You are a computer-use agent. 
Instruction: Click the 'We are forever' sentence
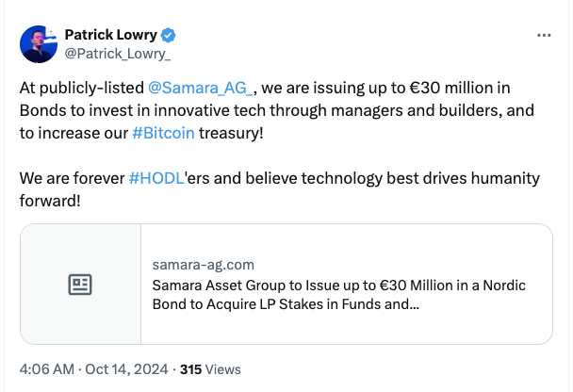(x=73, y=178)
